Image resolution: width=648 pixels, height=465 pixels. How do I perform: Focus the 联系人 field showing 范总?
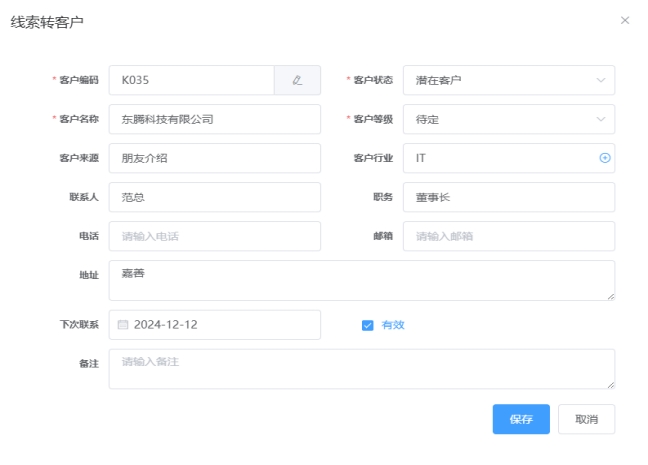click(214, 197)
